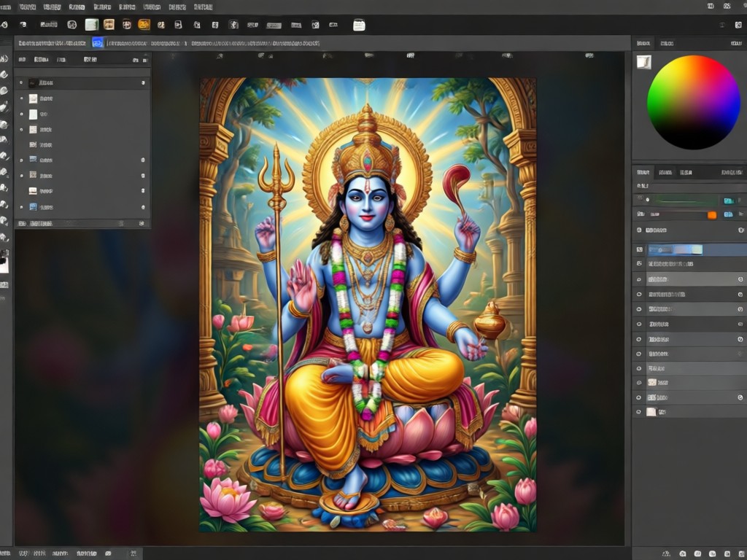Select the last left-panel row with the blue thumbnail
Screen dimensions: 747x560
pyautogui.click(x=82, y=207)
